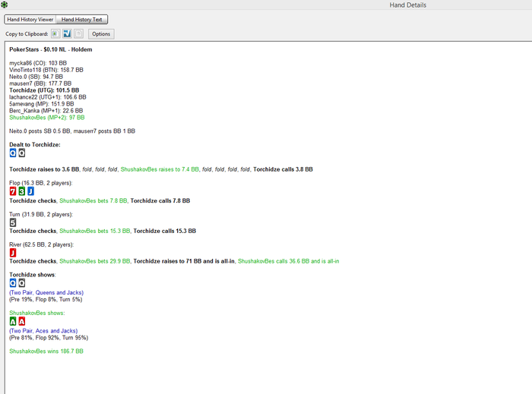Click the red Ace under ShushakovBes shows

(22, 322)
